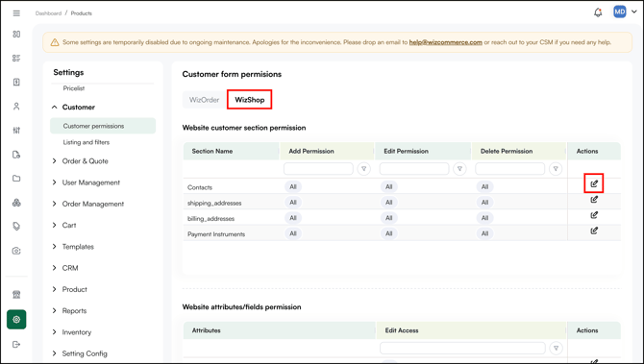The width and height of the screenshot is (644, 364).
Task: Click the All chip under Delete Permission for Payment Instruments
Action: tap(484, 233)
